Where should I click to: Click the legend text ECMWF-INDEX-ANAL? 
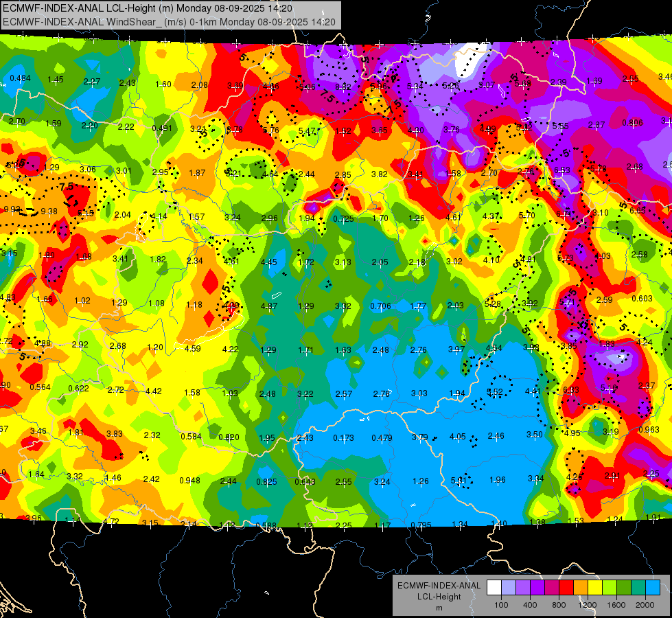pos(439,586)
